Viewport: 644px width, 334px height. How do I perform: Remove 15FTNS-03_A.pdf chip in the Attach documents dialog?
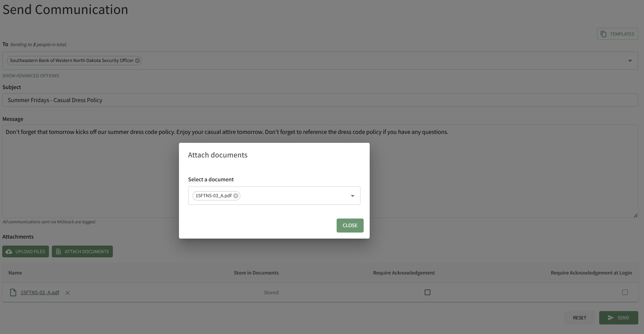point(236,196)
